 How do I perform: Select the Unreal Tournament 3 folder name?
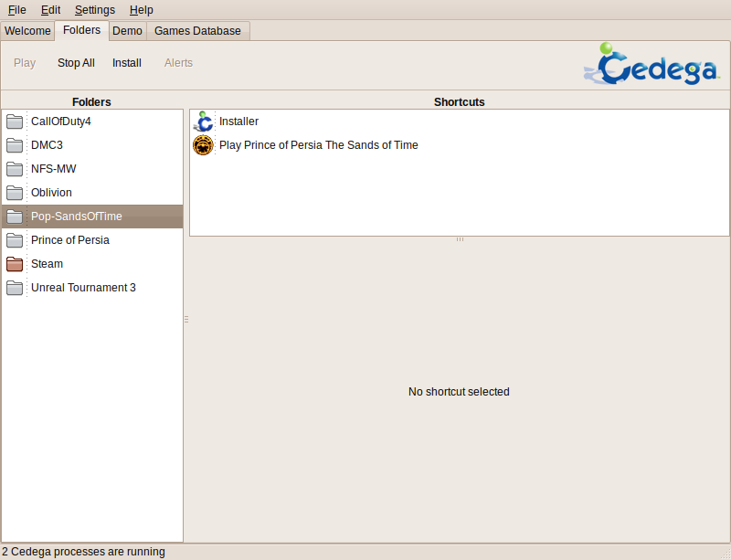83,288
